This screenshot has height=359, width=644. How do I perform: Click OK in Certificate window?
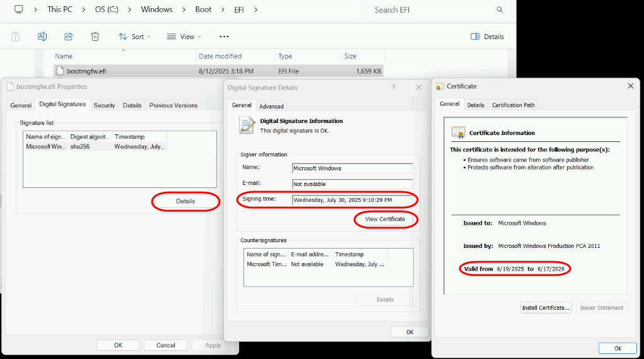click(618, 348)
